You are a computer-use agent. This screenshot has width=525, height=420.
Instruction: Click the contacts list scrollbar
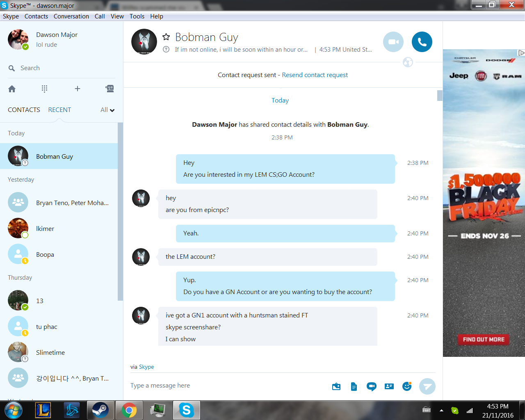120,211
